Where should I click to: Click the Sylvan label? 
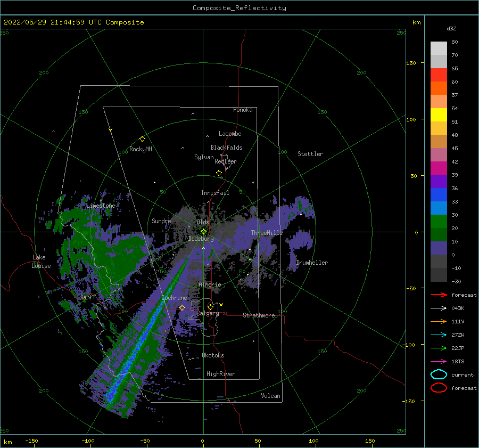204,157
